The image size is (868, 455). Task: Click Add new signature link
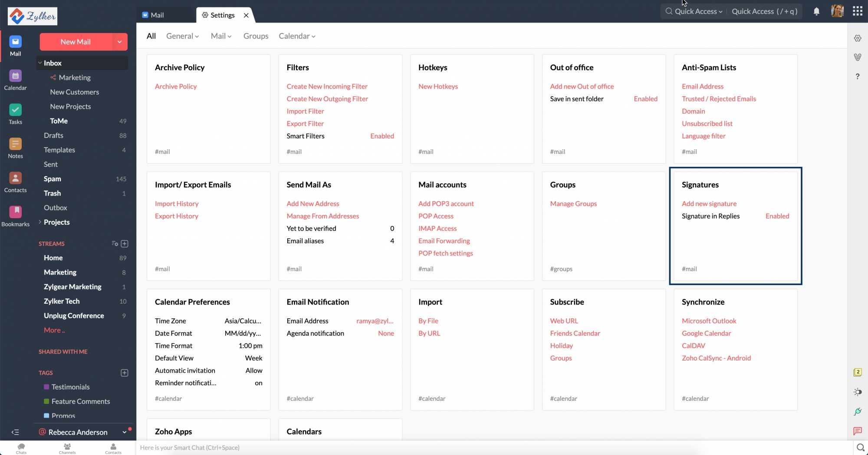tap(709, 204)
